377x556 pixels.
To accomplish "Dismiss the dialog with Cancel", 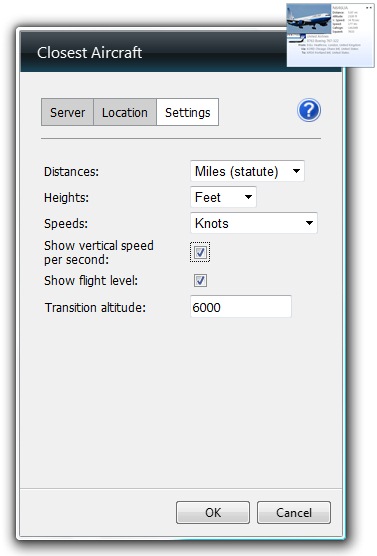I will pyautogui.click(x=294, y=512).
